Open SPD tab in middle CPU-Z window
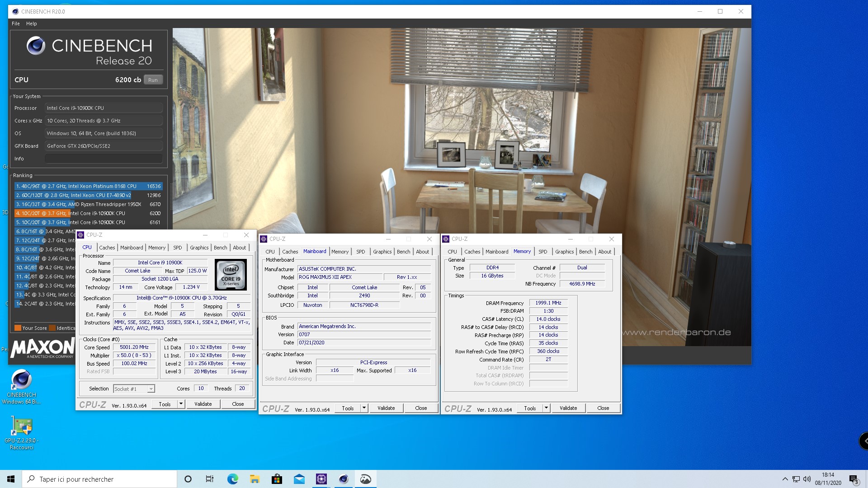This screenshot has width=868, height=488. pos(361,252)
